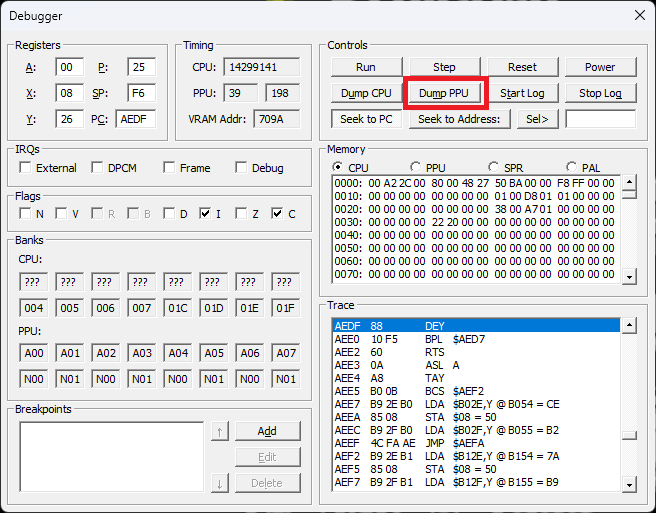Click the empty Breakpoints list box
This screenshot has height=513, width=656.
112,457
